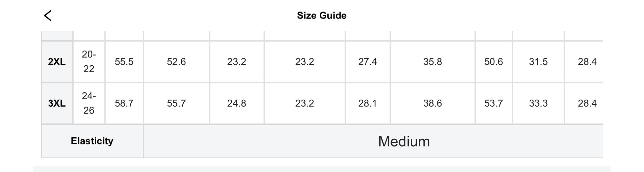Select the 27.4 value cell
644x172 pixels.
pos(368,62)
